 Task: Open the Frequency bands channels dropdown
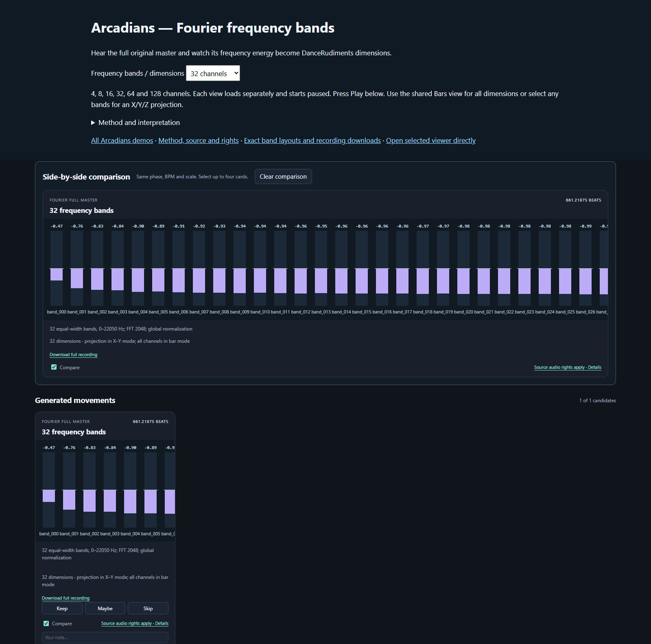[213, 73]
